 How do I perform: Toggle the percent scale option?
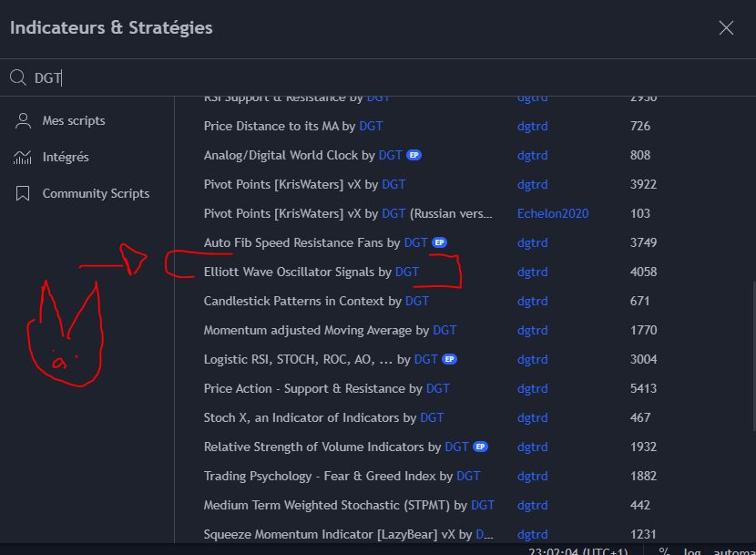tap(663, 551)
